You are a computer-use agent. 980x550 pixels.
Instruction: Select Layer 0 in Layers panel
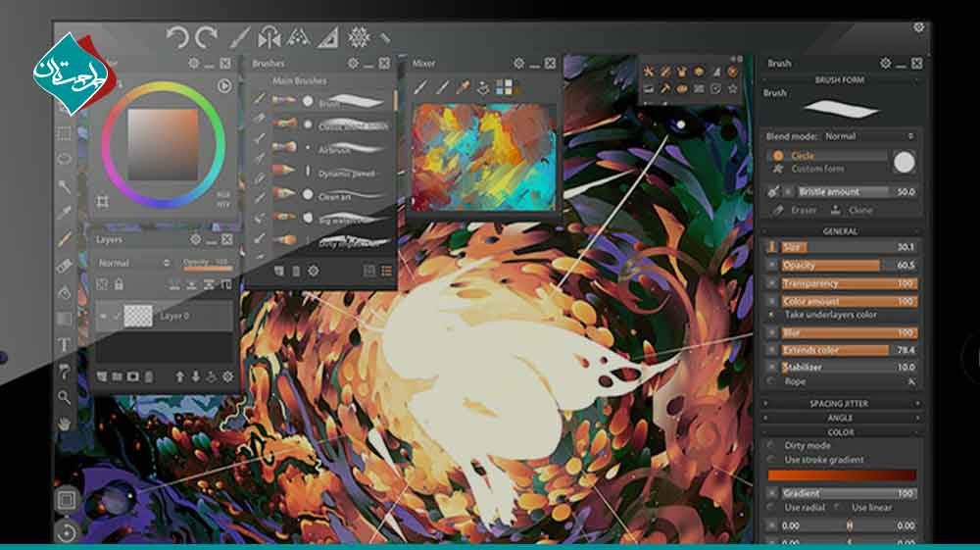pos(164,317)
